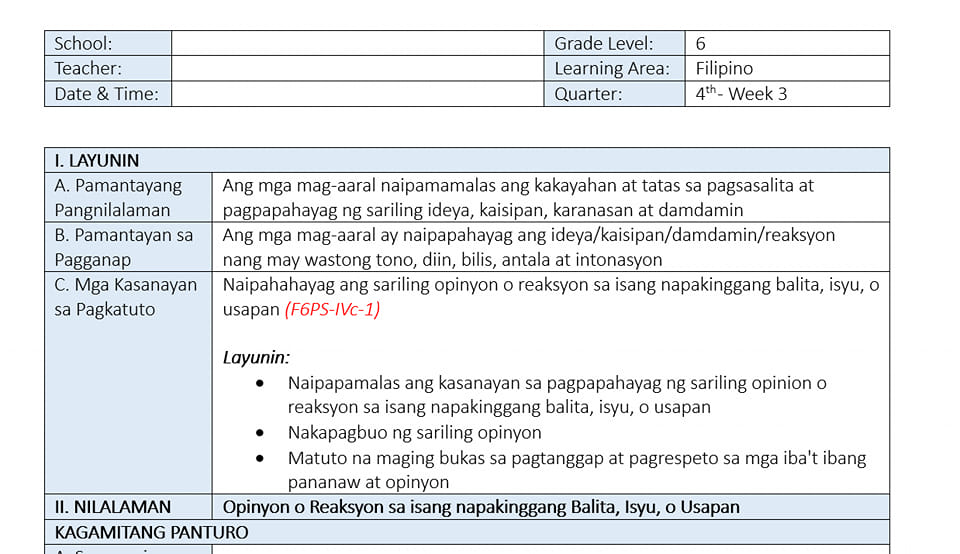Image resolution: width=960 pixels, height=554 pixels.
Task: Click the I. LAYUNIN section header
Action: tap(97, 160)
